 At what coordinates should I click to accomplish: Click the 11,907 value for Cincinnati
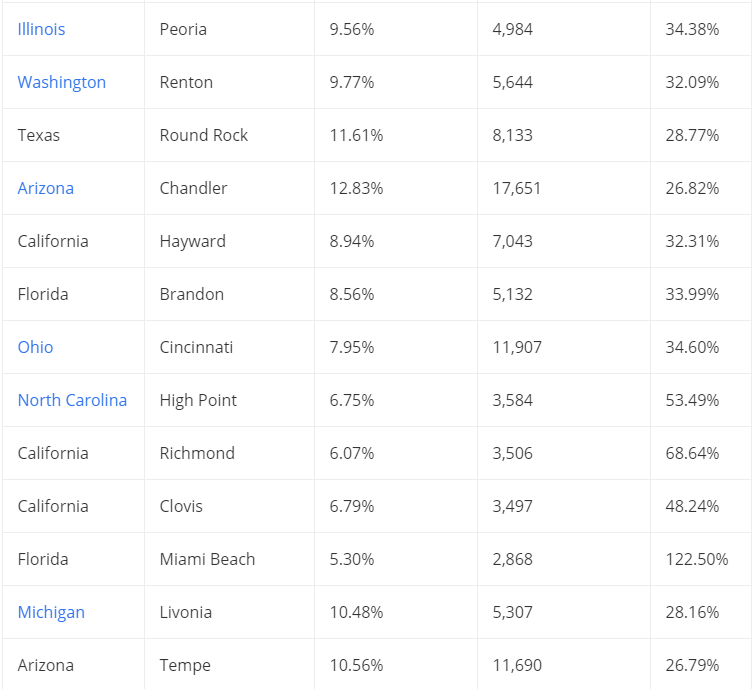click(516, 347)
